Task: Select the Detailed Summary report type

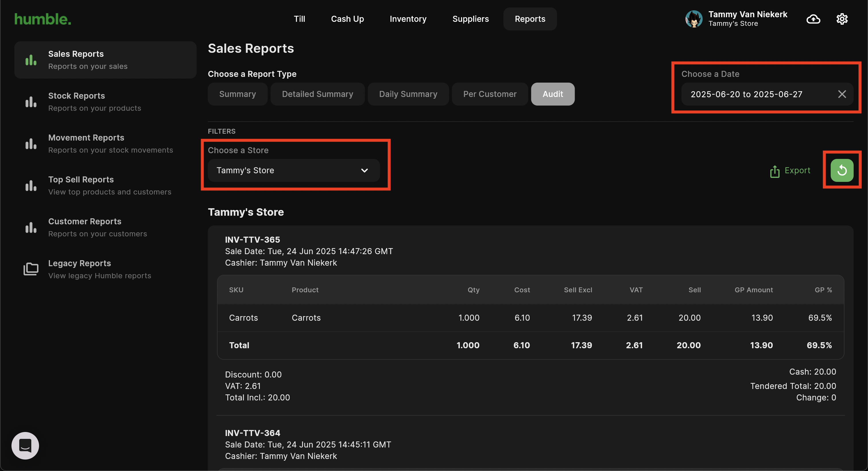Action: click(x=317, y=94)
